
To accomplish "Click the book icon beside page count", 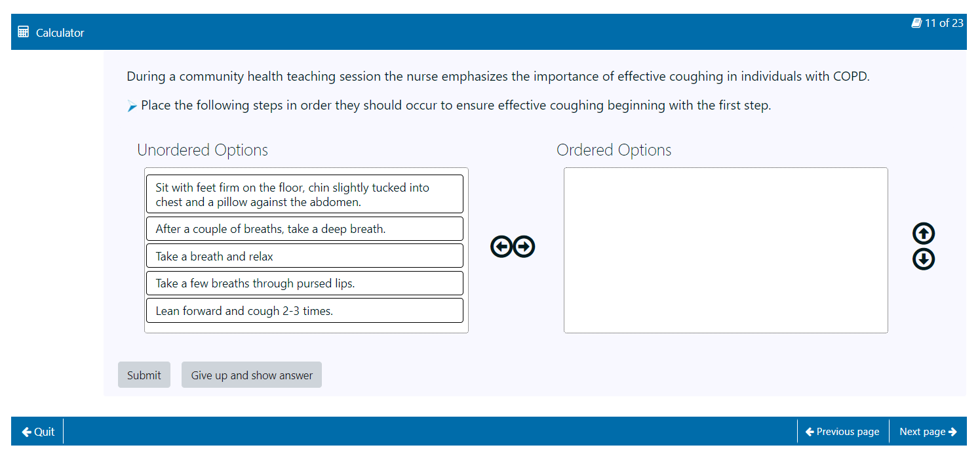I will click(x=916, y=23).
